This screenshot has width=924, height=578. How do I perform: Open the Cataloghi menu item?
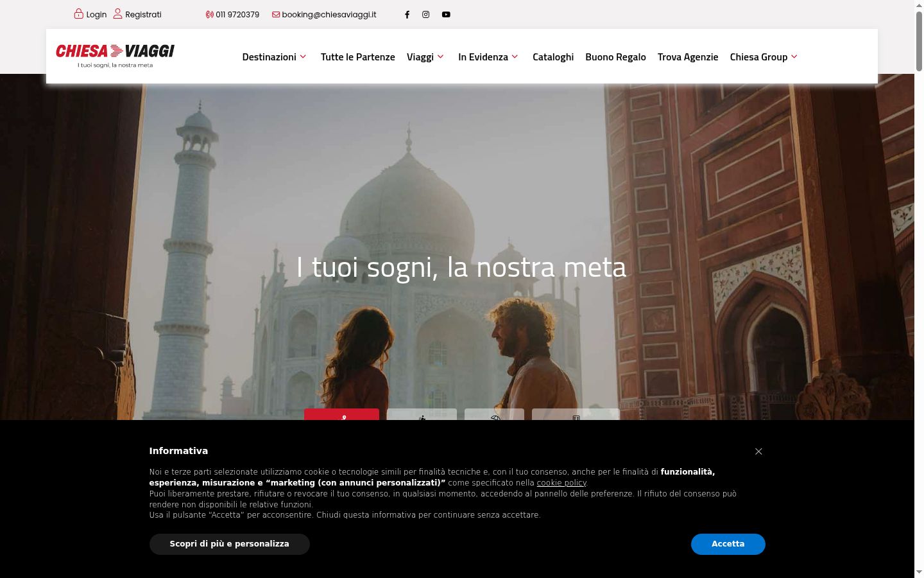click(553, 57)
